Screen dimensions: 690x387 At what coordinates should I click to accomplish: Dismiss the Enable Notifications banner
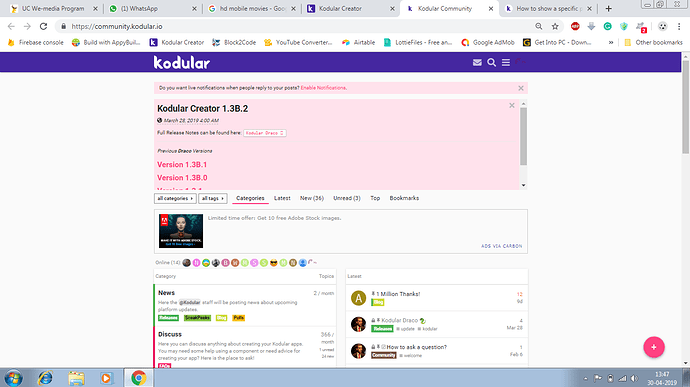click(521, 88)
